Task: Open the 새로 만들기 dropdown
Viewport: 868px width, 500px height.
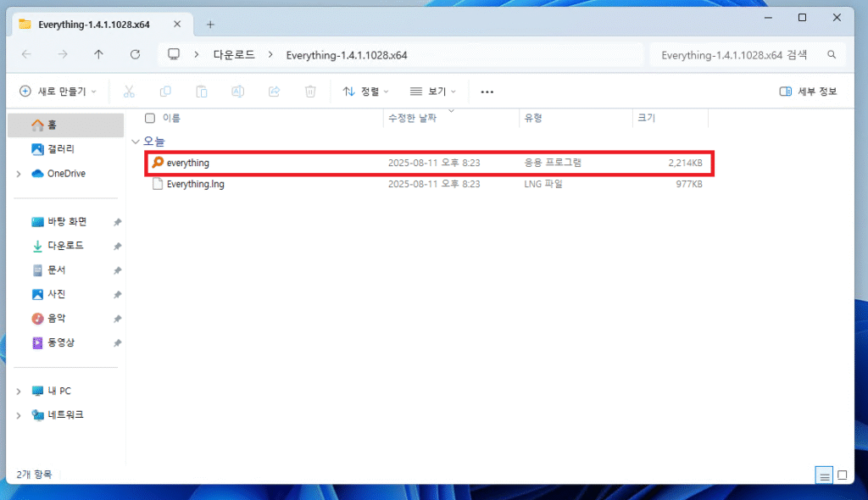Action: (x=58, y=92)
